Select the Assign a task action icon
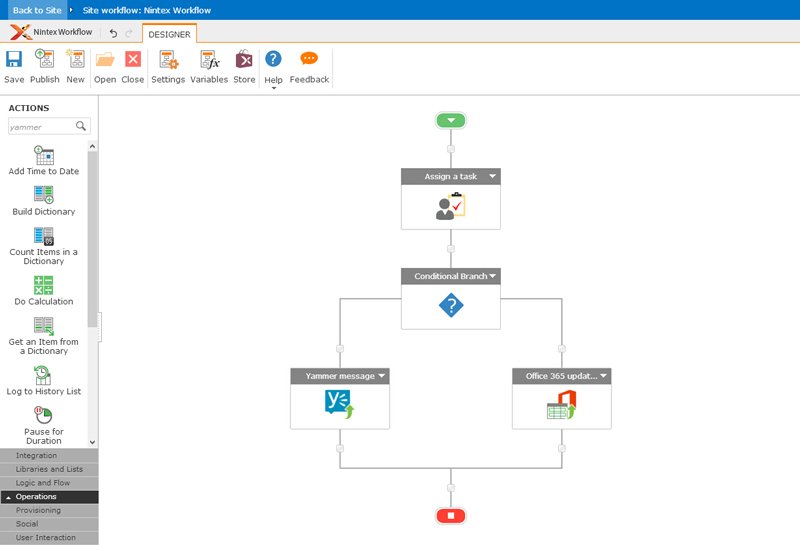Screen dimensions: 800x545 tap(451, 206)
